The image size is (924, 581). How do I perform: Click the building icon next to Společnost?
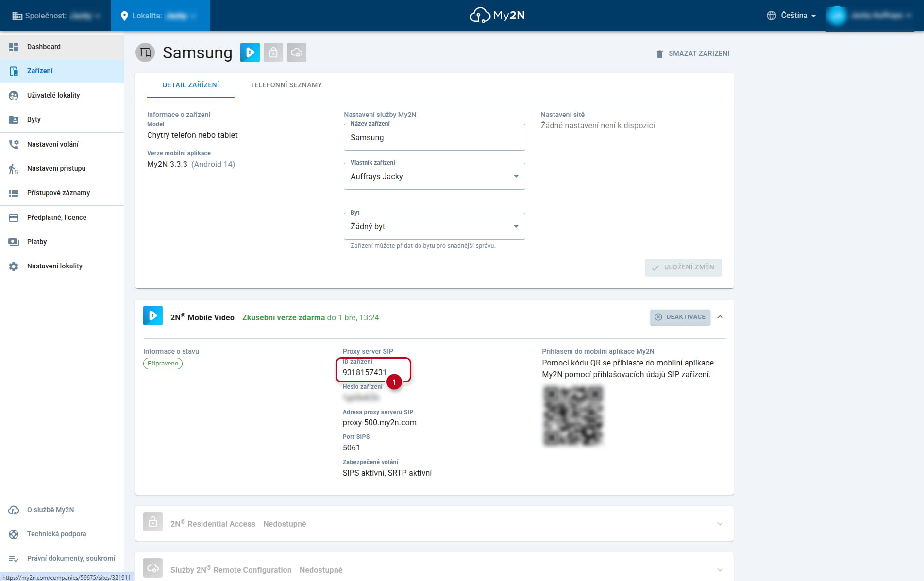click(x=17, y=16)
